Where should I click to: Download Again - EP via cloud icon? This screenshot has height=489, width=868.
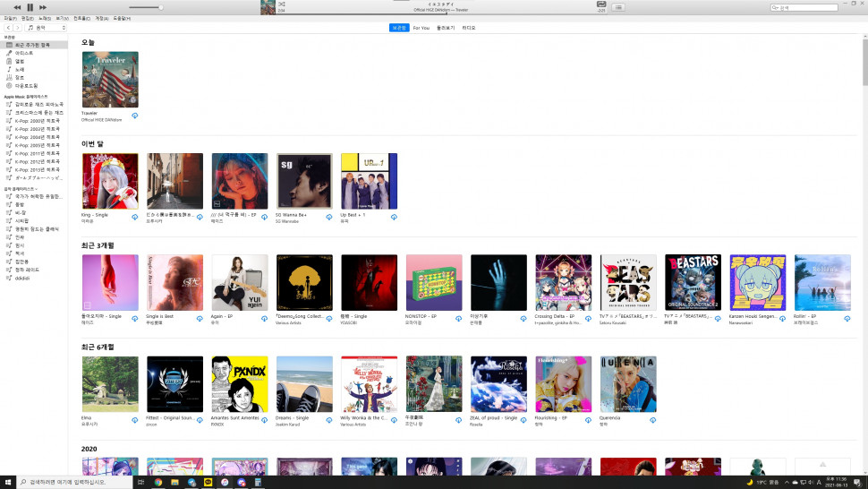pos(264,319)
